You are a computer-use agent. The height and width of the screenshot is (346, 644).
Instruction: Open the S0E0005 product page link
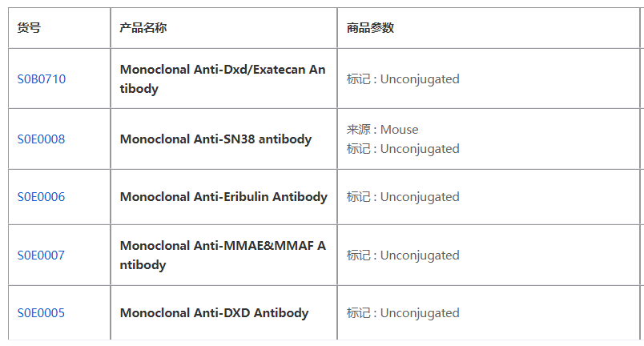[42, 313]
